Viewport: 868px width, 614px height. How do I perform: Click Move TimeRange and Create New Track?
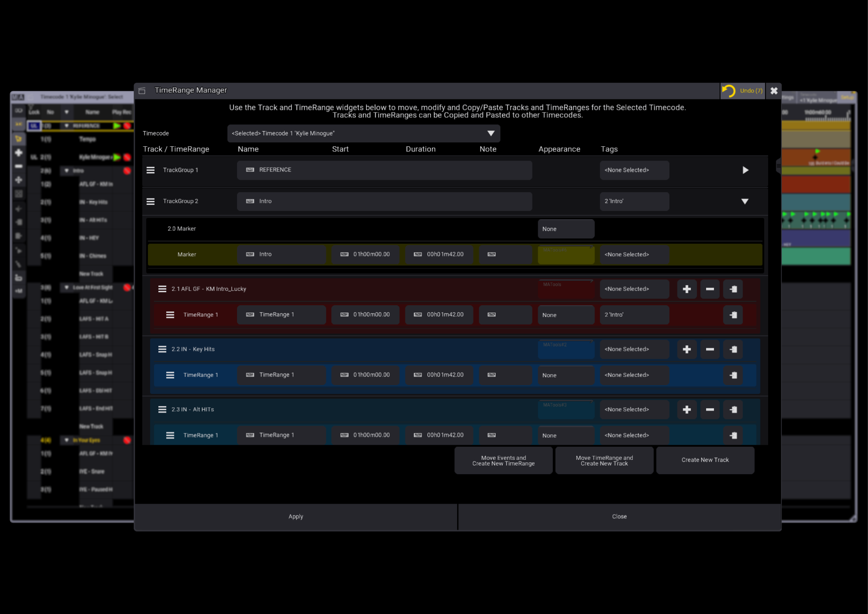point(604,460)
